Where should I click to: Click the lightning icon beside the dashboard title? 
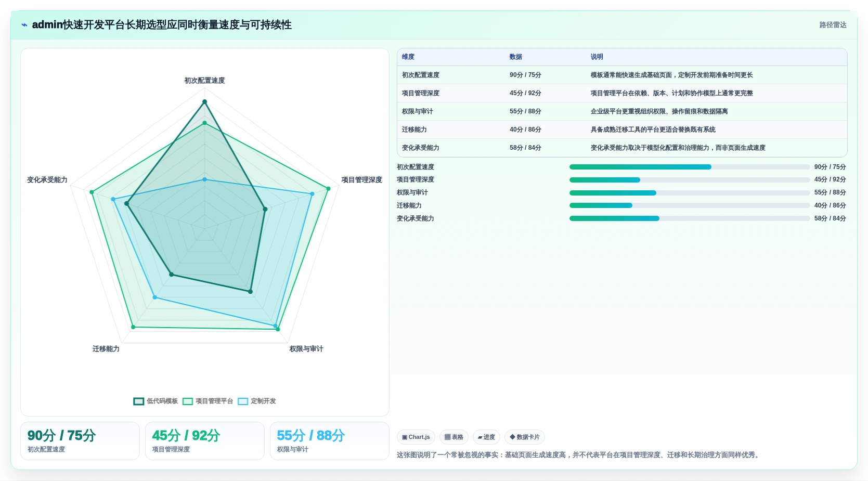tap(24, 25)
